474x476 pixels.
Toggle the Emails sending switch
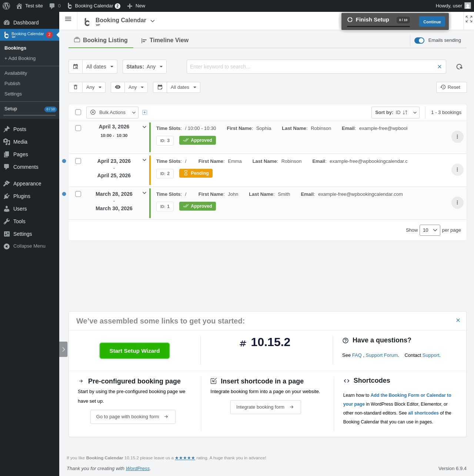pos(419,40)
